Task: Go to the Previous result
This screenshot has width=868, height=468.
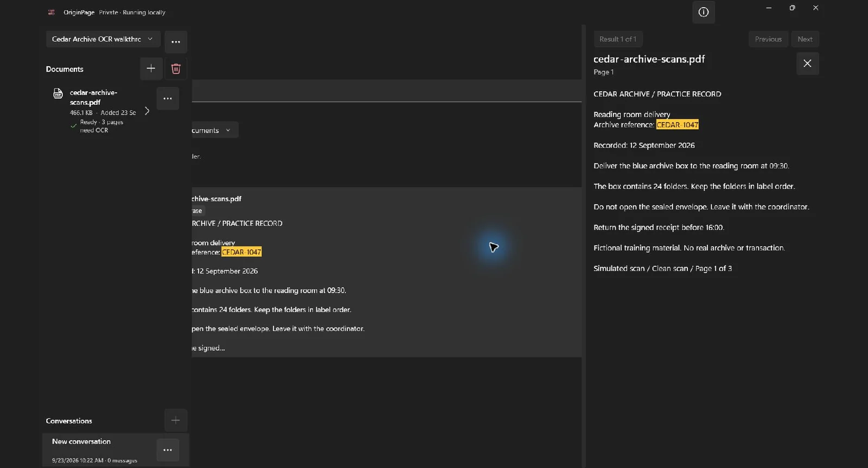Action: tap(768, 39)
